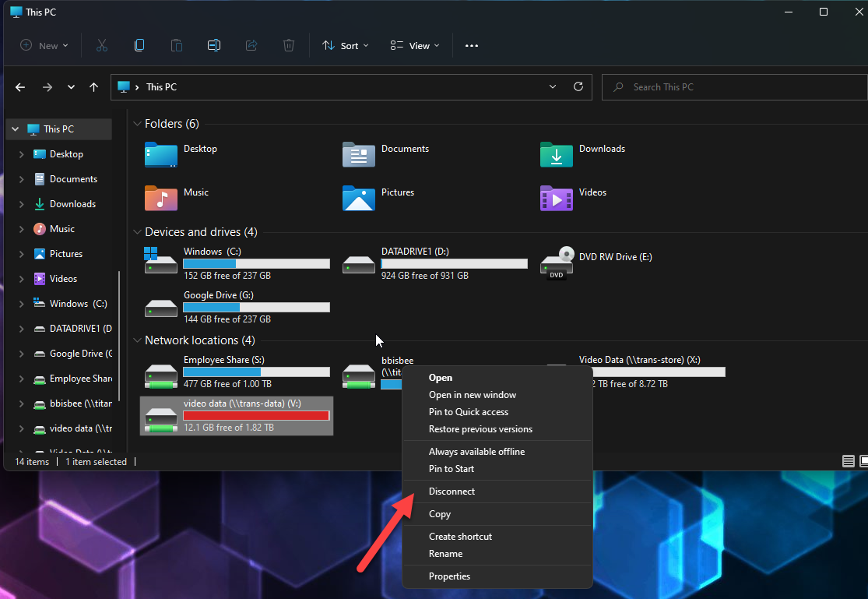Open the Sort dropdown
The height and width of the screenshot is (599, 868).
pos(345,45)
